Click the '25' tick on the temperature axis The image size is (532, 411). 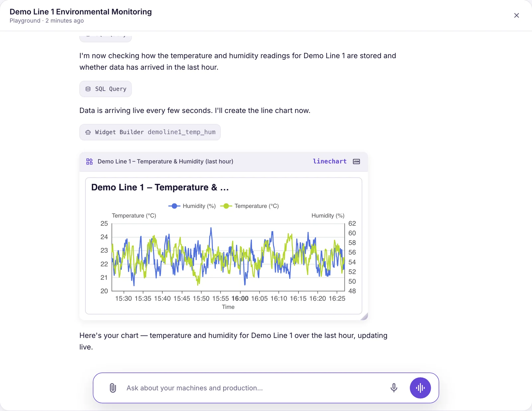coord(104,224)
